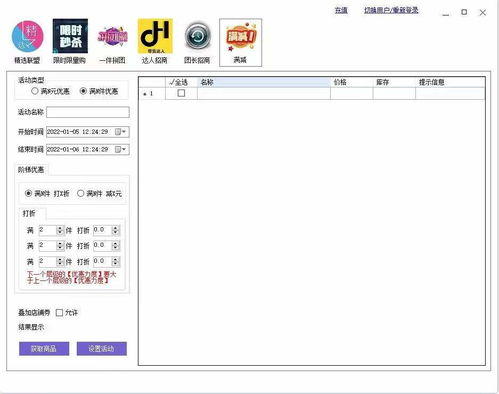Open the 结束时间 calendar dropdown
The image size is (499, 394).
point(121,149)
